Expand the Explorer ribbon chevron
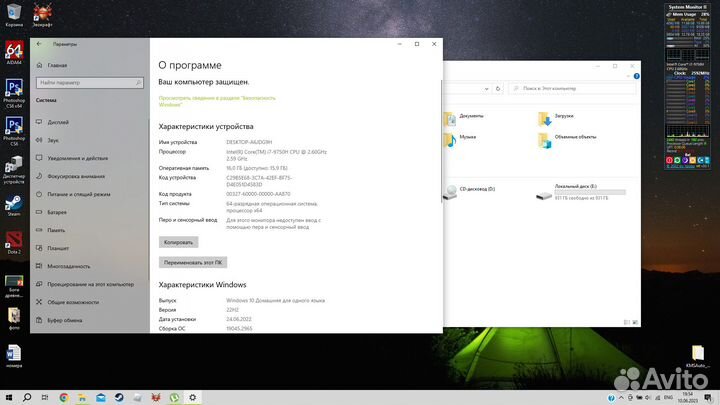The width and height of the screenshot is (720, 405). point(628,76)
